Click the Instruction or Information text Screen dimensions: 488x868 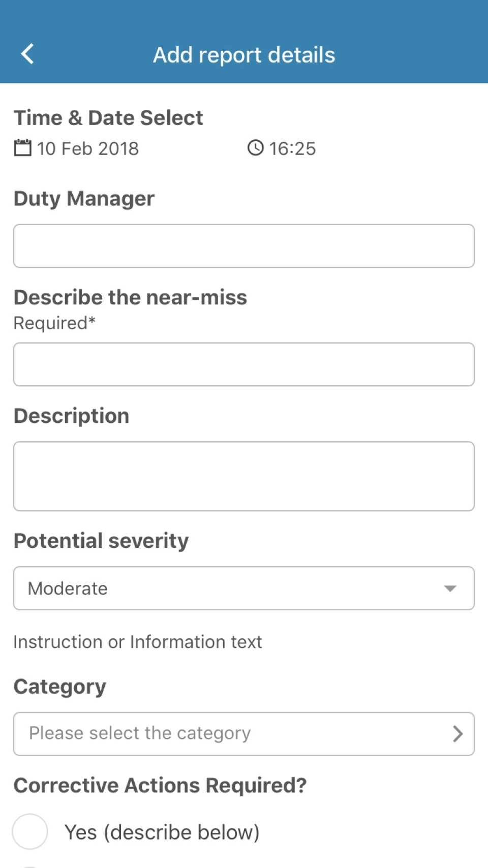point(137,641)
